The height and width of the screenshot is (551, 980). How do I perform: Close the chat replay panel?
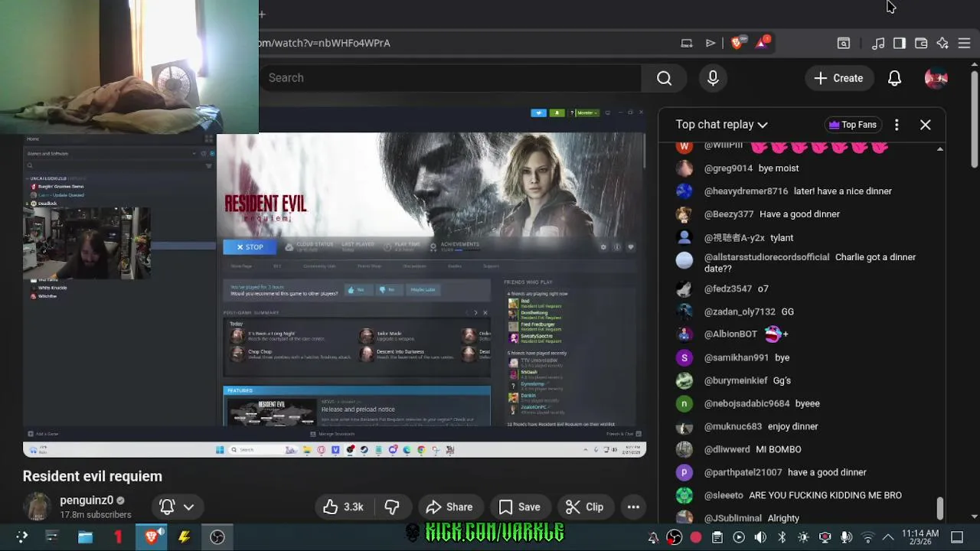click(925, 125)
